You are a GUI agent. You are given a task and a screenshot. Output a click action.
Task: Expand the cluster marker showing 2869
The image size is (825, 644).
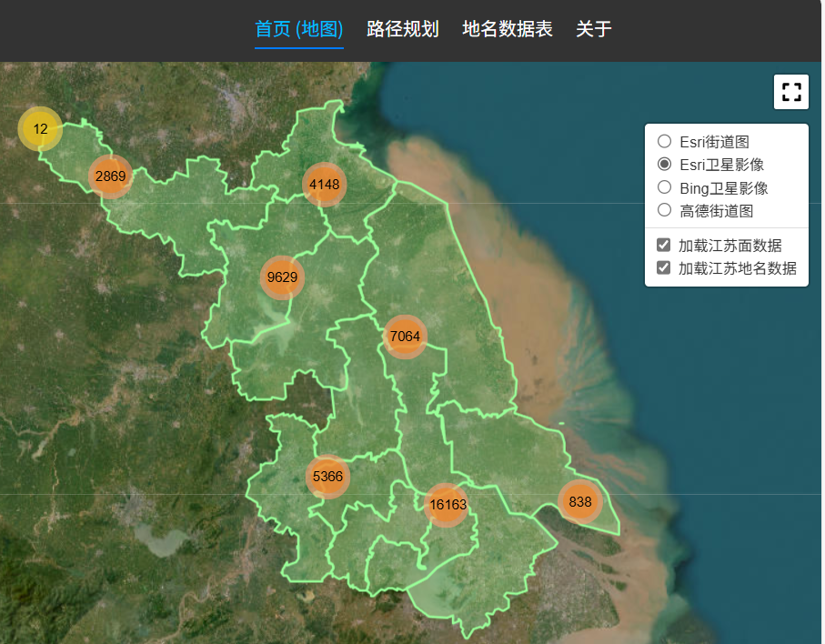click(x=110, y=176)
